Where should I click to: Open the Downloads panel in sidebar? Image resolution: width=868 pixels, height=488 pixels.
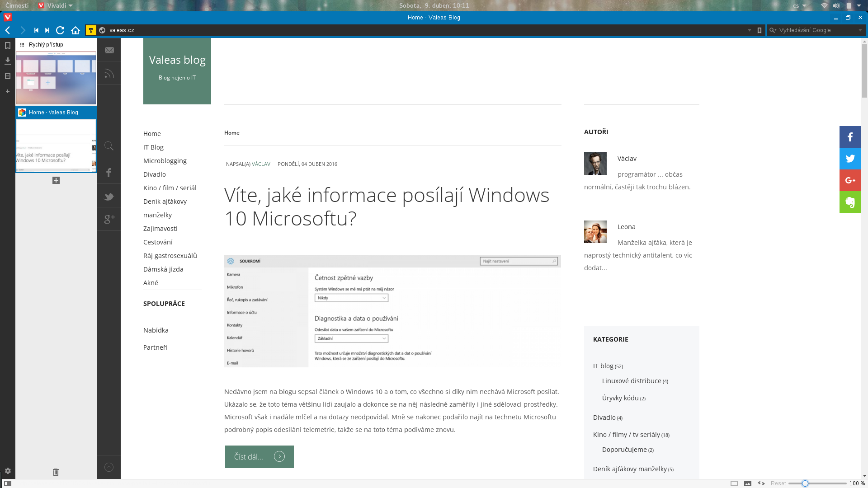point(8,61)
